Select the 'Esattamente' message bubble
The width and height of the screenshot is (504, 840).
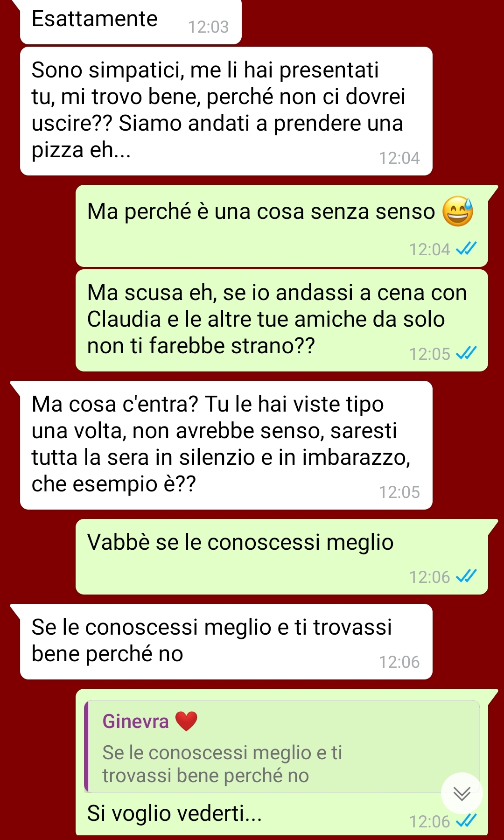131,21
